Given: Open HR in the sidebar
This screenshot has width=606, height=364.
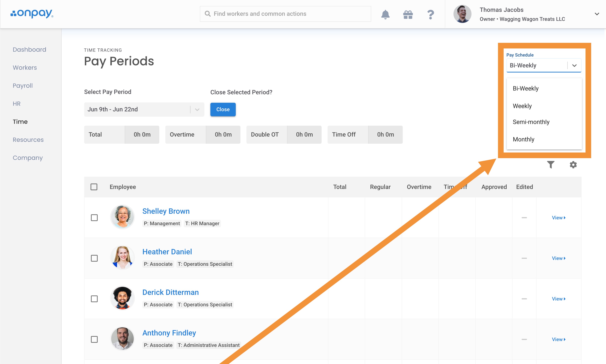Looking at the screenshot, I should click(x=17, y=103).
